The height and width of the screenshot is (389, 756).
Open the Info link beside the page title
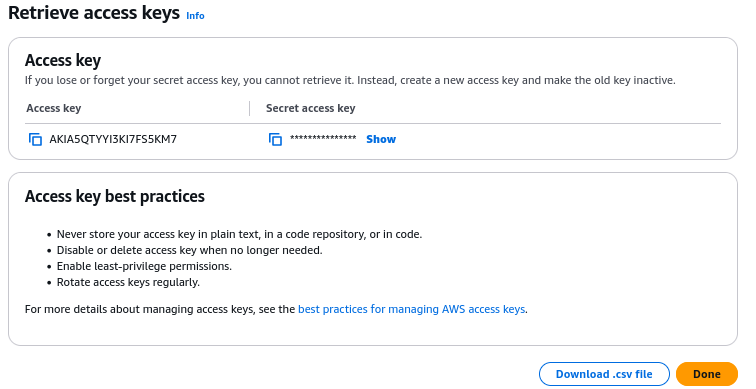tap(195, 16)
